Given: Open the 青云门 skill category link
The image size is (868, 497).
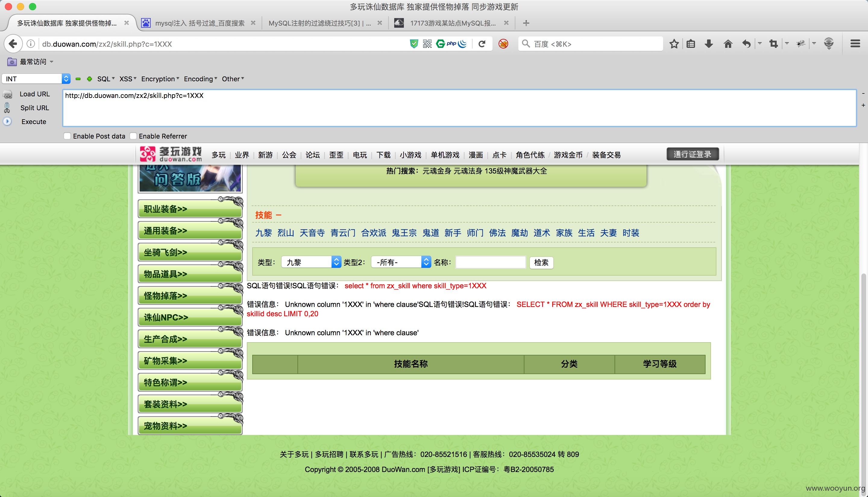Looking at the screenshot, I should coord(343,233).
